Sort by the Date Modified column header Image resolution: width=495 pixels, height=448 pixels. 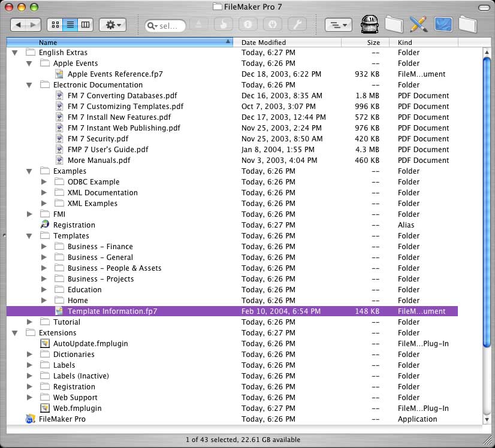coord(287,43)
